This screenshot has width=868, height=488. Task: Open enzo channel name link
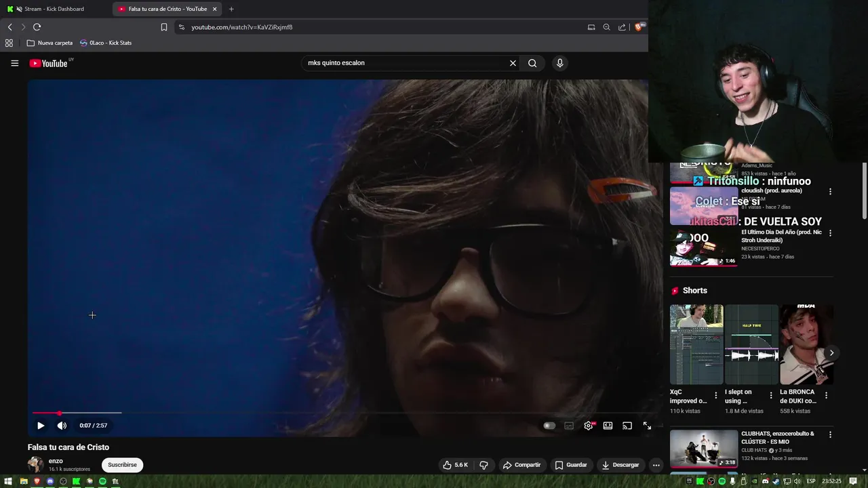[x=56, y=461]
